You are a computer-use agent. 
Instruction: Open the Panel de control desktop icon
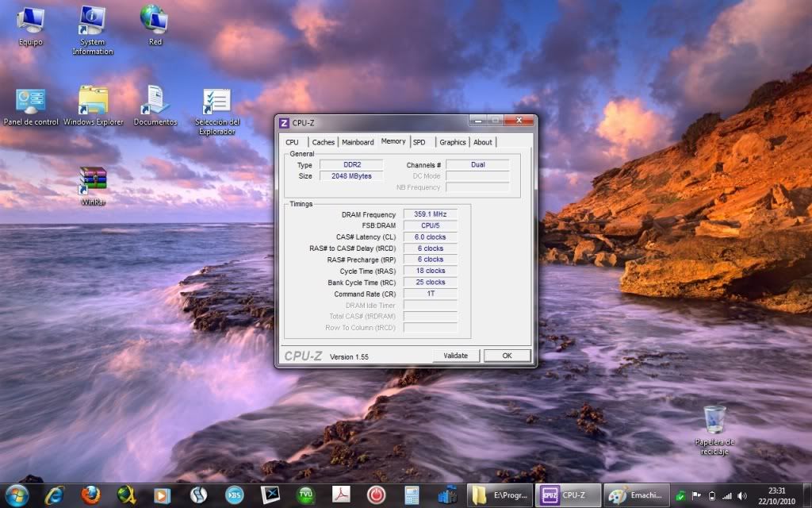[x=31, y=107]
